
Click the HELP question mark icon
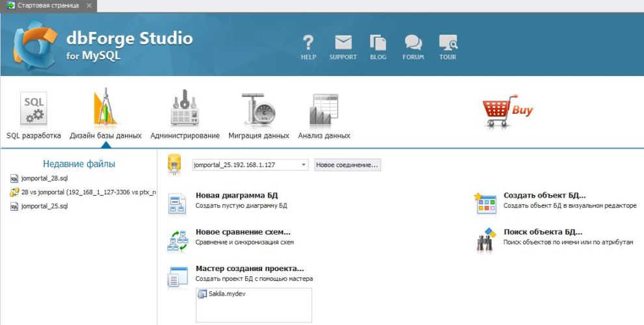coord(308,44)
